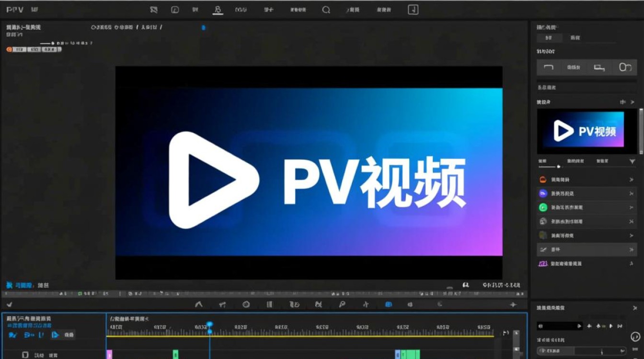Click the circular icon at the far right edge
This screenshot has height=359, width=644.
tap(636, 337)
